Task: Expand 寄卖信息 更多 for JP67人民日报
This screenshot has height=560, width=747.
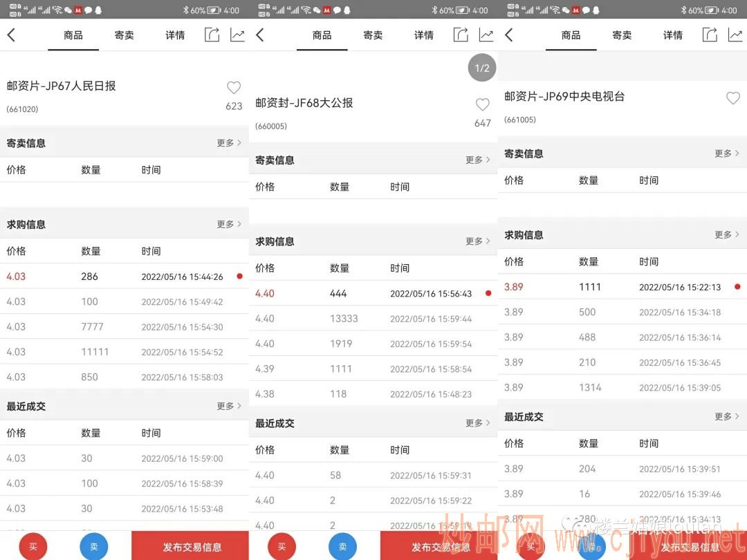Action: pos(229,143)
